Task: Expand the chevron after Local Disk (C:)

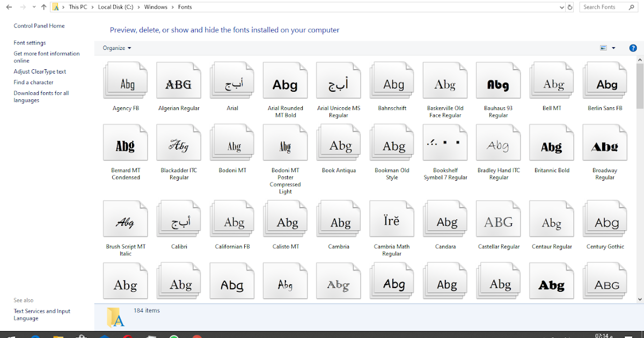Action: (x=140, y=7)
